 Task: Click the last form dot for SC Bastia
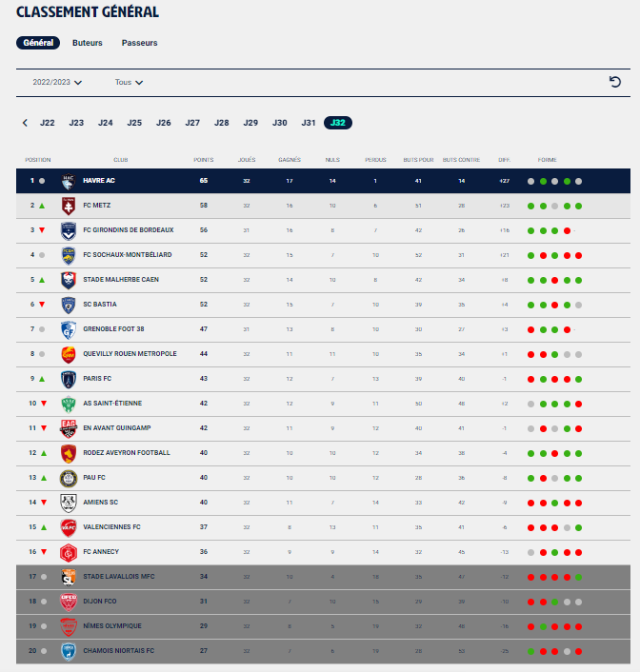579,306
